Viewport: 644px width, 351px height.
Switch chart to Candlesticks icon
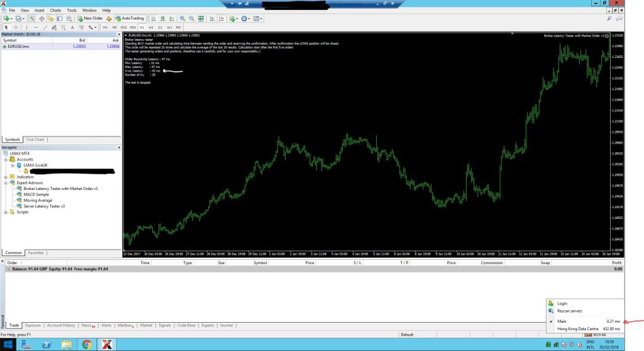click(163, 18)
